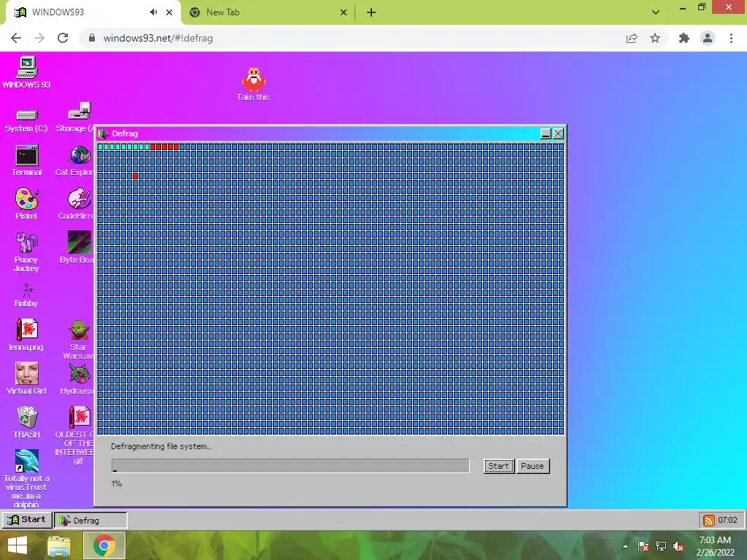Open the Chrome extensions puzzle icon

684,38
